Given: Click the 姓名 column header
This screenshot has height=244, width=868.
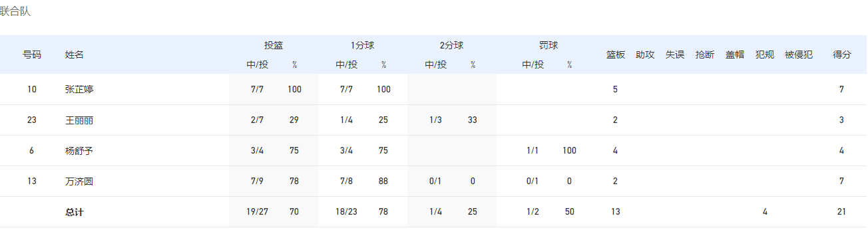Looking at the screenshot, I should (75, 55).
